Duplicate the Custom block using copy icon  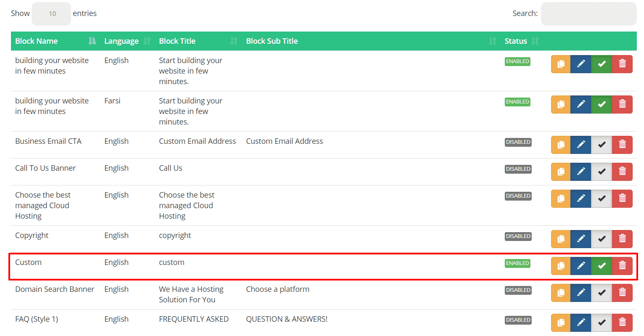pos(561,266)
